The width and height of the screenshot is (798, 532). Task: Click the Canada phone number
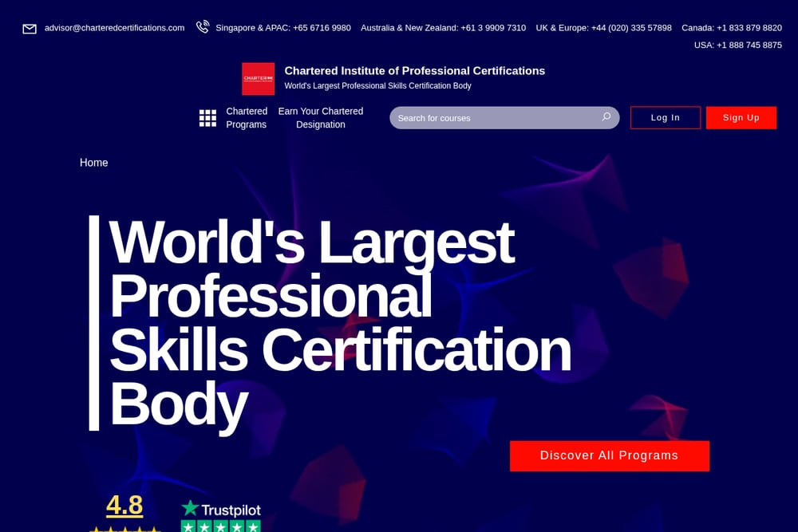pos(731,28)
